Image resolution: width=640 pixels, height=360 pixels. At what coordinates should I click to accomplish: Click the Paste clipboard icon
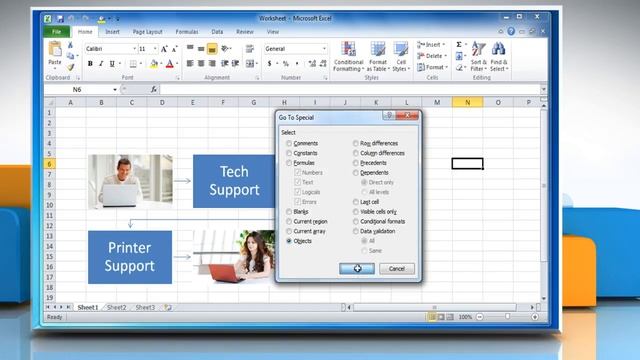click(x=55, y=49)
